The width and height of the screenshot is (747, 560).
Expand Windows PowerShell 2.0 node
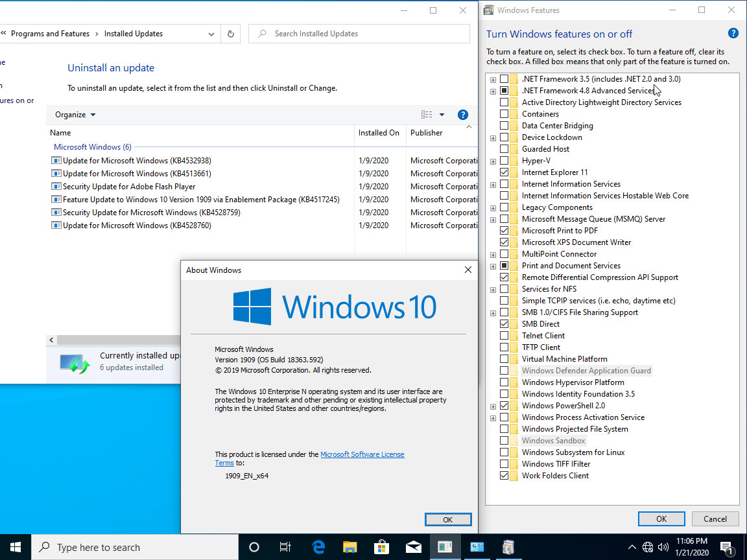(x=493, y=406)
